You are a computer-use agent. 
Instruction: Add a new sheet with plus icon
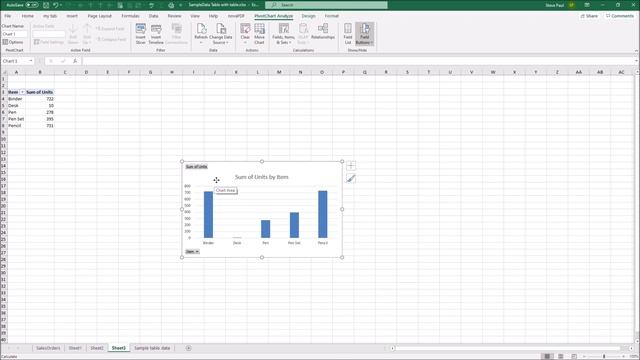click(189, 348)
